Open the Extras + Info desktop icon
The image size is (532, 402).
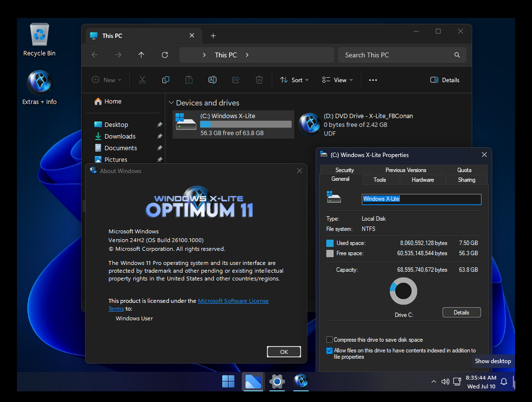[x=39, y=87]
